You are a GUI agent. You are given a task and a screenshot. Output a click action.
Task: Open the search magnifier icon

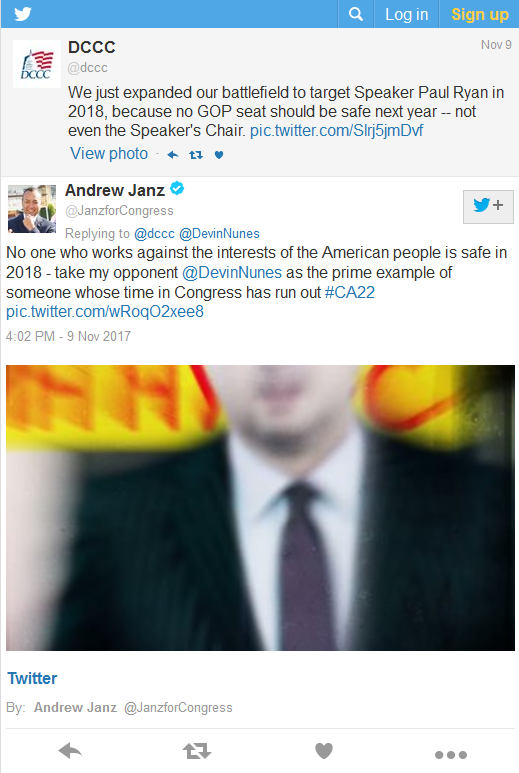coord(356,14)
